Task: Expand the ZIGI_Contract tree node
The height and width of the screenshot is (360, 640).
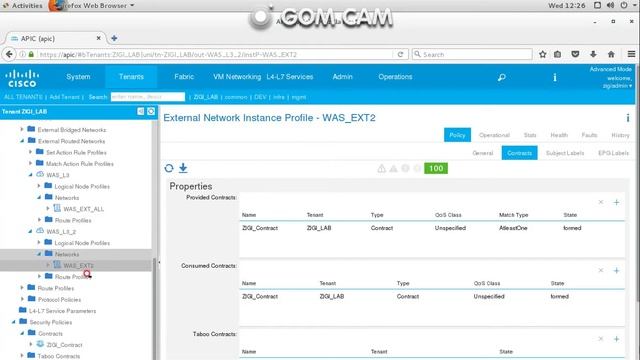Action: click(x=31, y=344)
